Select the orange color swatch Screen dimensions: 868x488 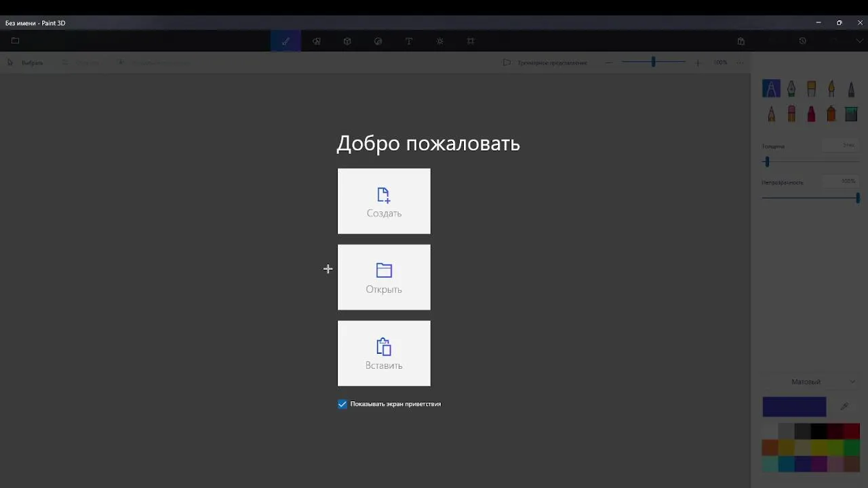click(770, 447)
